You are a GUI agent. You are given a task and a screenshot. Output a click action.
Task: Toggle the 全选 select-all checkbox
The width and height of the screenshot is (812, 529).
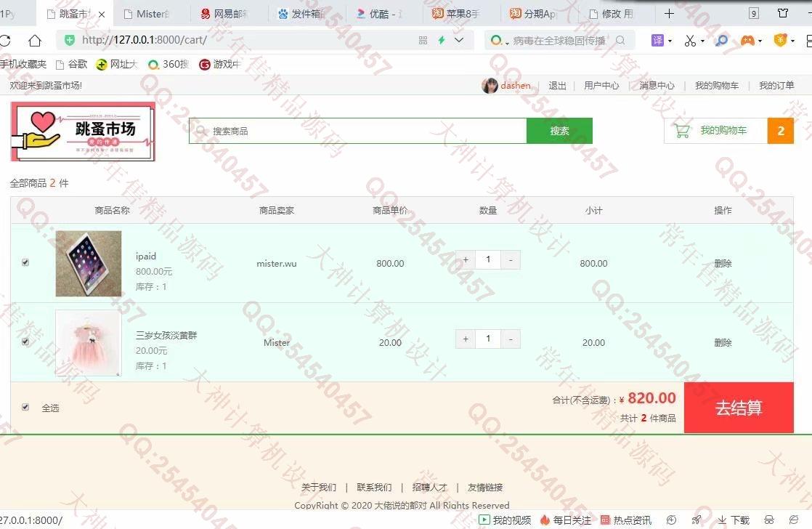click(25, 407)
